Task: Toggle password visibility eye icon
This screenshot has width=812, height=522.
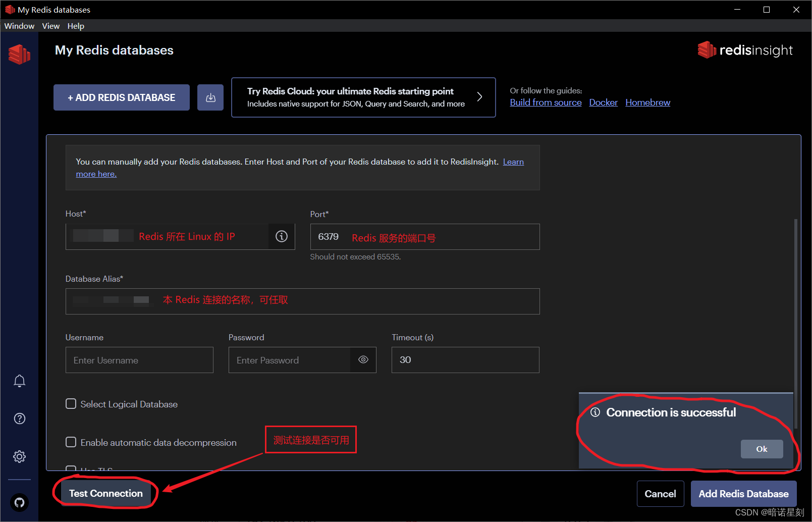Action: [363, 359]
